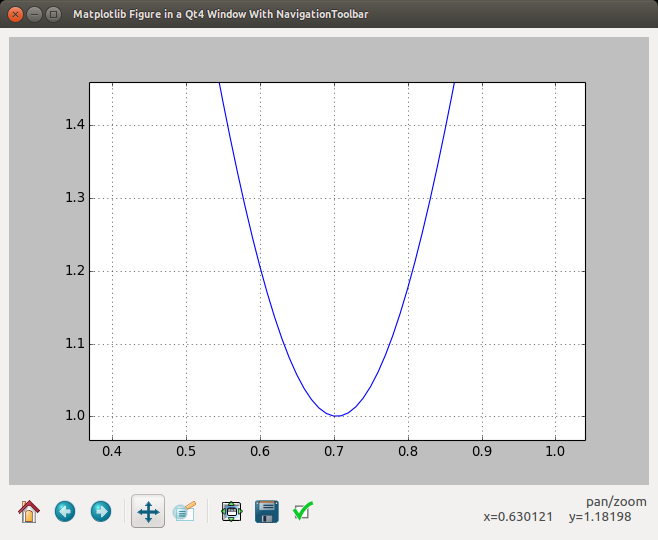This screenshot has height=540, width=658.
Task: Go back to previous view arrow
Action: click(x=65, y=511)
